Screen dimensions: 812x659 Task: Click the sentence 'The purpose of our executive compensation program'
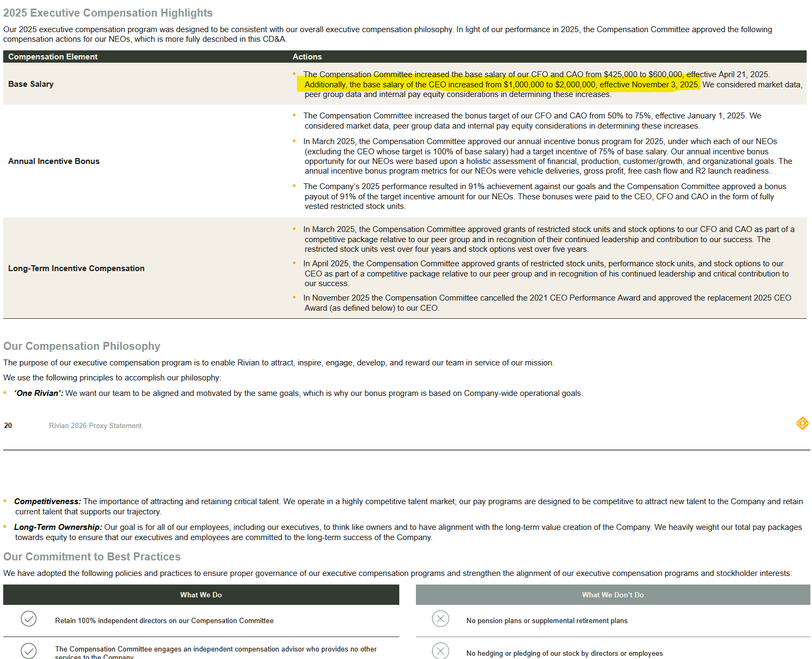(279, 363)
